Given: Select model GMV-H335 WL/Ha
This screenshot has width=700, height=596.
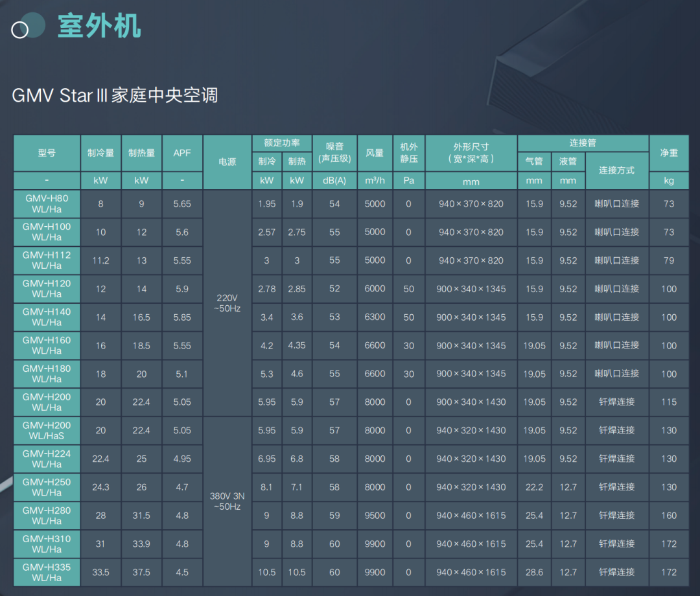Looking at the screenshot, I should [47, 572].
